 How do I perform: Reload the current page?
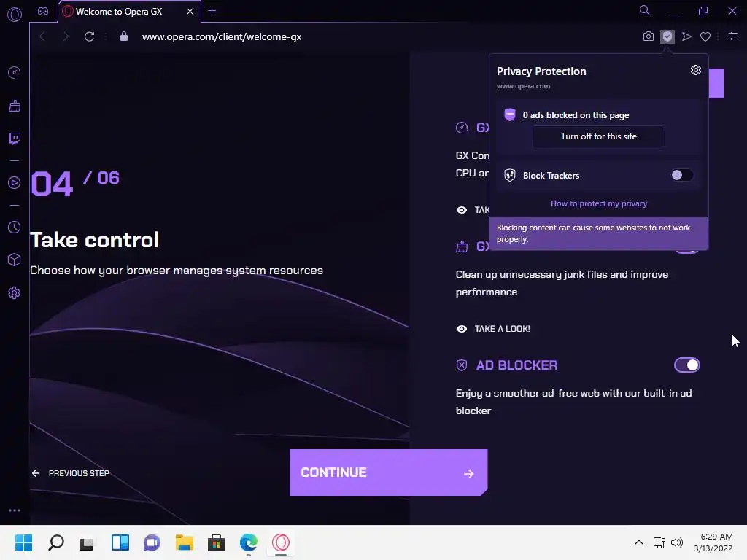tap(89, 36)
